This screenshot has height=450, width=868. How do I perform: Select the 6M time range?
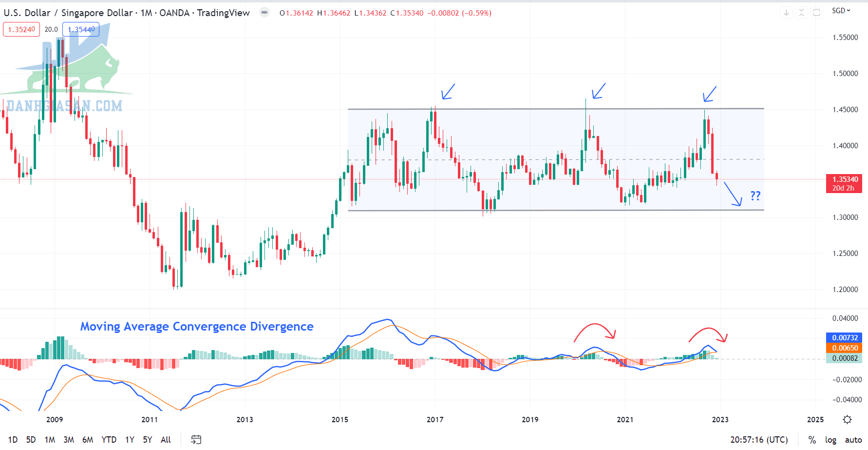[x=88, y=440]
